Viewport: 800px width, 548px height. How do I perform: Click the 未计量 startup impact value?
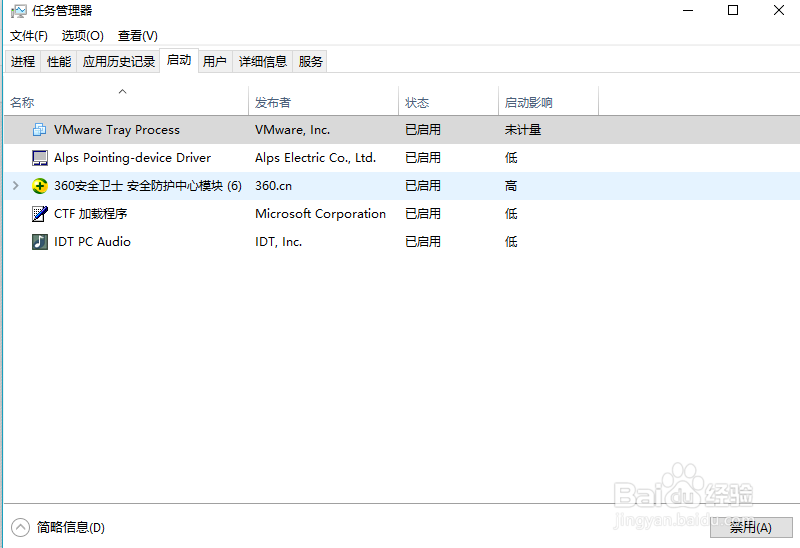click(x=523, y=130)
